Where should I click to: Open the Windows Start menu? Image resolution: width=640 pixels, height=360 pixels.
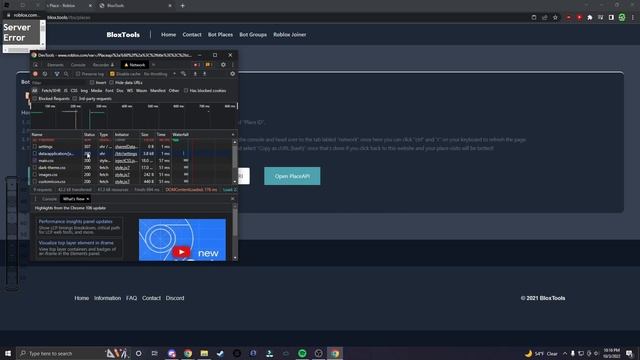pos(8,353)
